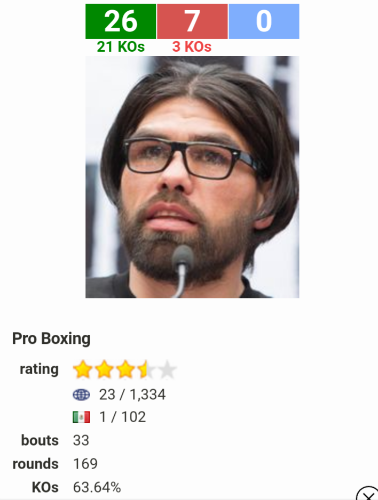Click the 21 KOs green text
Screen dimensions: 378x500
[121, 47]
